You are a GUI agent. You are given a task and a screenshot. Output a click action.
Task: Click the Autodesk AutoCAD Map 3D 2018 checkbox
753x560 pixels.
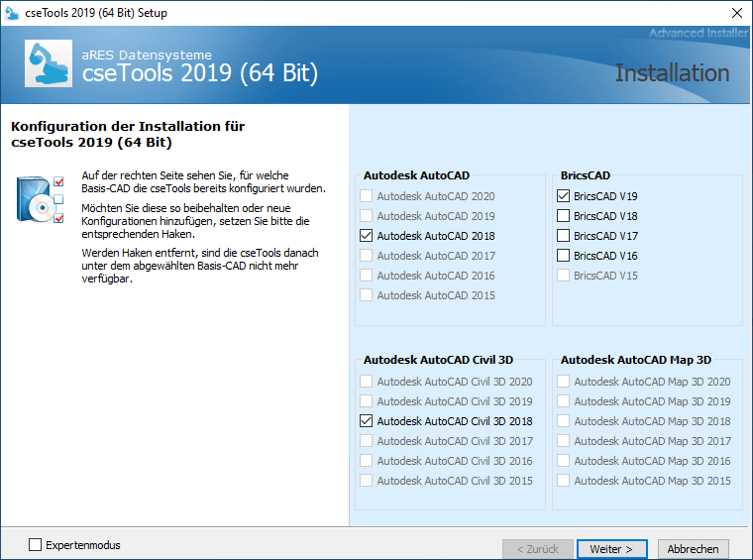564,421
